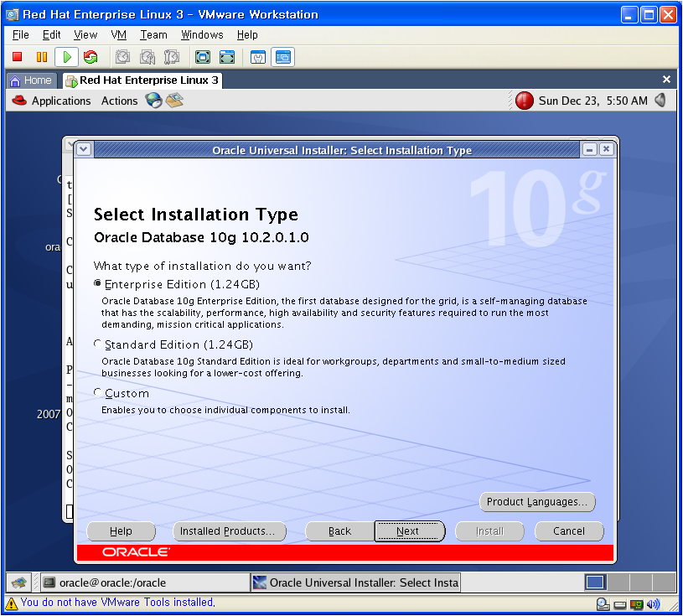Click Next to continue installation
Screen dimensions: 683x616
pos(410,531)
